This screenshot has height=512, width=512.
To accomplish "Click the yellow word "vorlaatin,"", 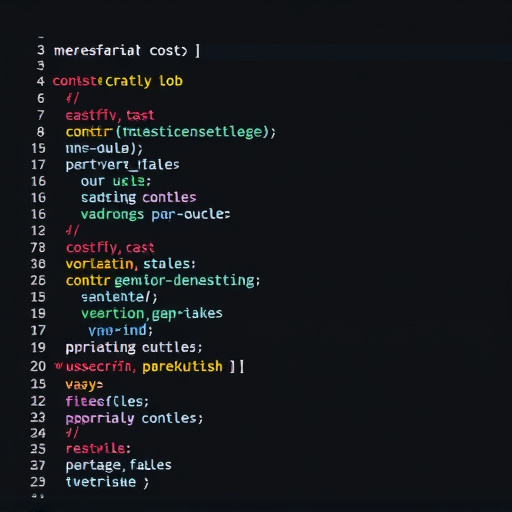I will (x=102, y=264).
